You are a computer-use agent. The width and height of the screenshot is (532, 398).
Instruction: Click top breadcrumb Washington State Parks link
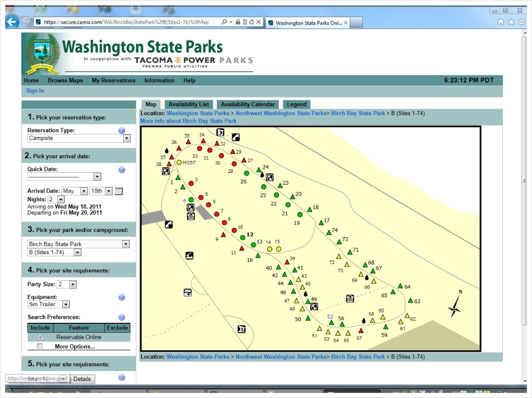[x=198, y=113]
